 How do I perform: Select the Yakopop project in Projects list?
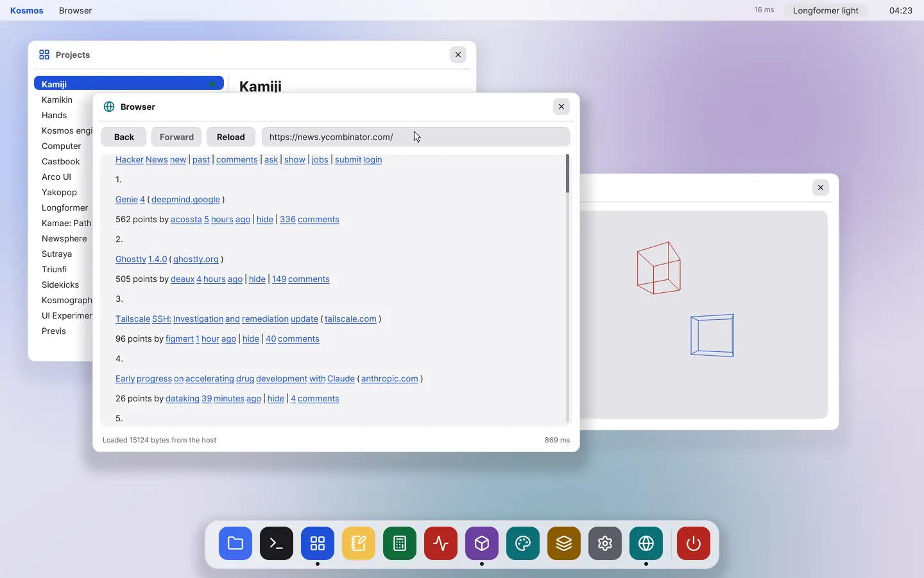pyautogui.click(x=59, y=192)
